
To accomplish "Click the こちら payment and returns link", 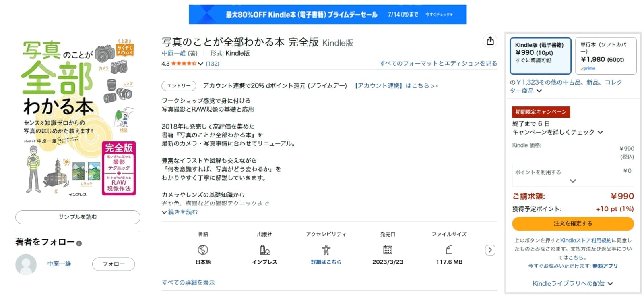I will (576, 257).
